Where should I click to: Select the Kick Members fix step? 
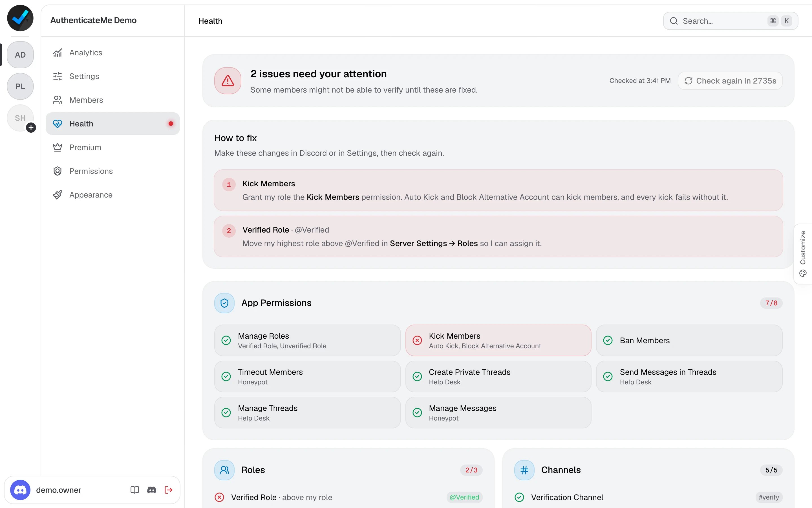(498, 190)
